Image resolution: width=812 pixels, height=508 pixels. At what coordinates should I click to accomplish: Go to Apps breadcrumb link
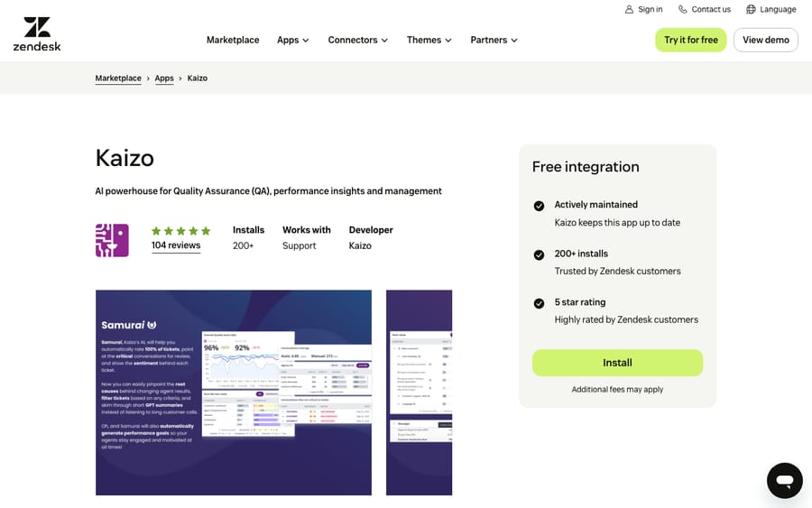(x=164, y=79)
